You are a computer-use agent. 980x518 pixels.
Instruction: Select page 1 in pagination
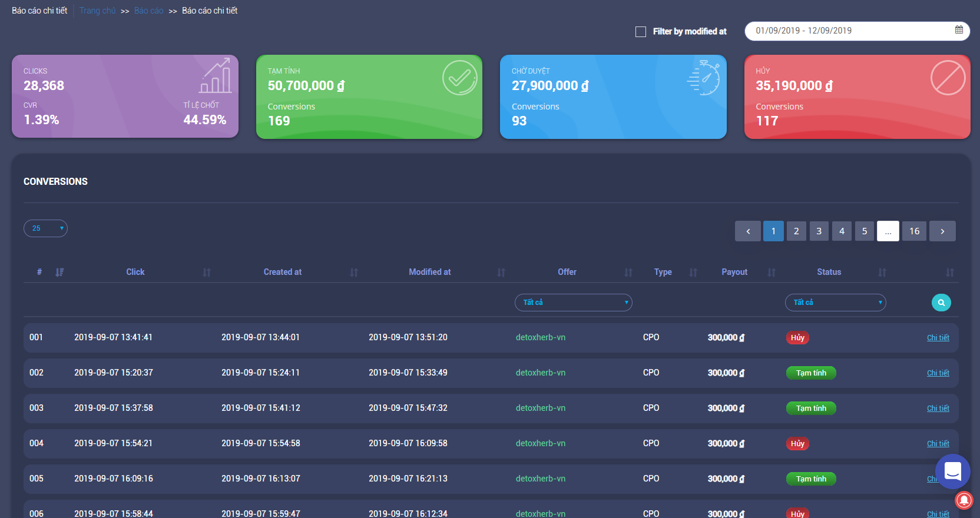[x=773, y=231]
